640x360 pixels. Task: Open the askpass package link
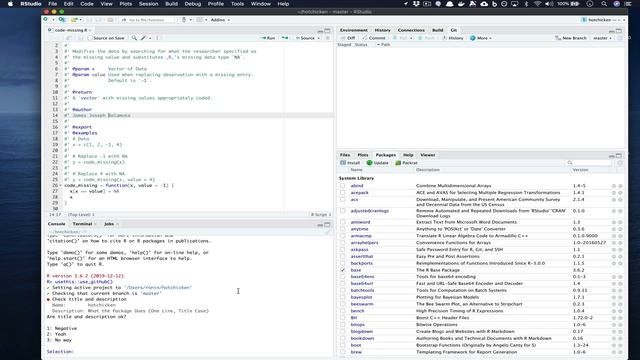(359, 249)
